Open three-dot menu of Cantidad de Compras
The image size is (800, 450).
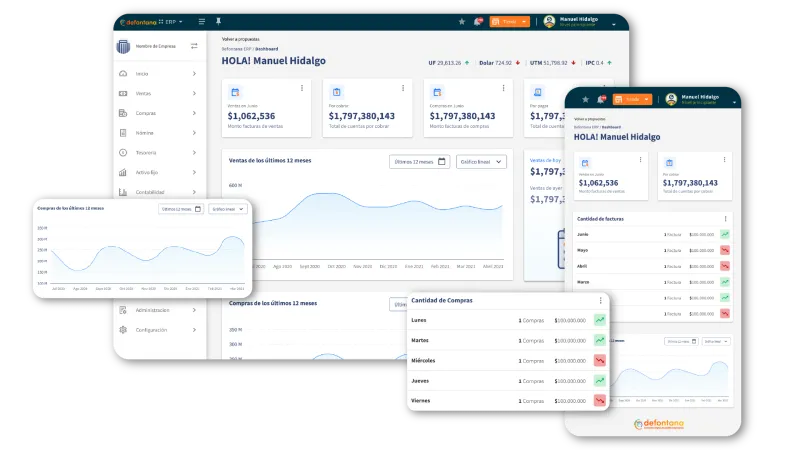(601, 301)
